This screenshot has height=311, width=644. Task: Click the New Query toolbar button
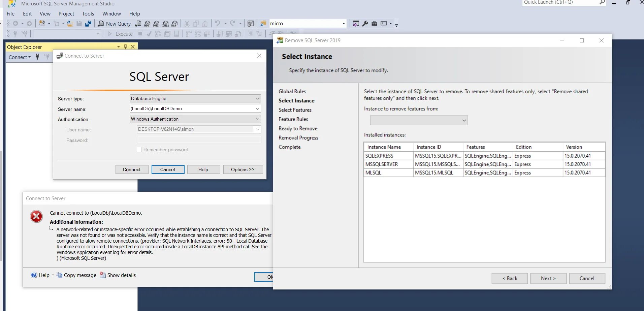(x=114, y=24)
